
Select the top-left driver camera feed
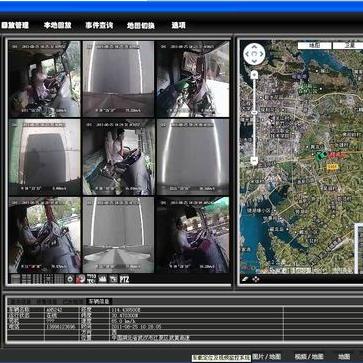pos(44,79)
